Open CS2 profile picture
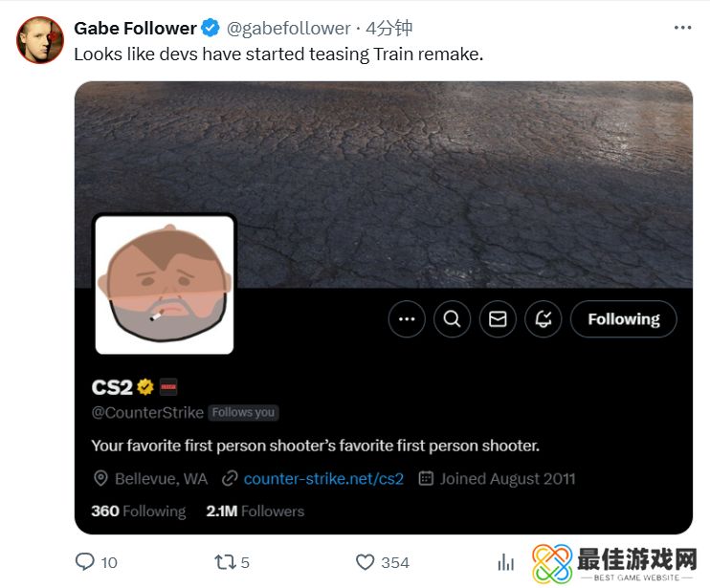The width and height of the screenshot is (710, 588). [x=165, y=285]
